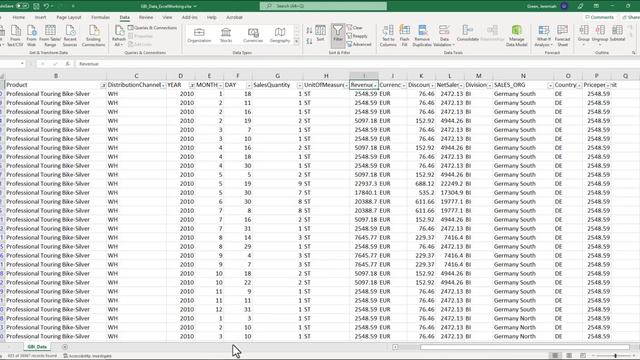Image resolution: width=640 pixels, height=360 pixels.
Task: Open the SALES_ORG filter dropdown
Action: (x=550, y=85)
